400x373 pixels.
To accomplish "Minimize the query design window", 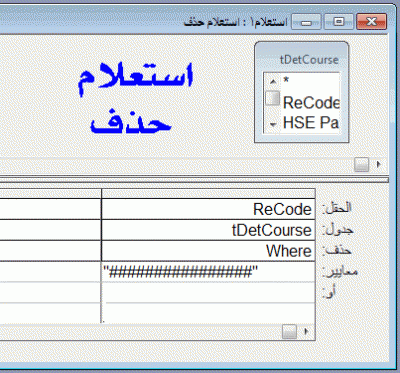I will 306,22.
